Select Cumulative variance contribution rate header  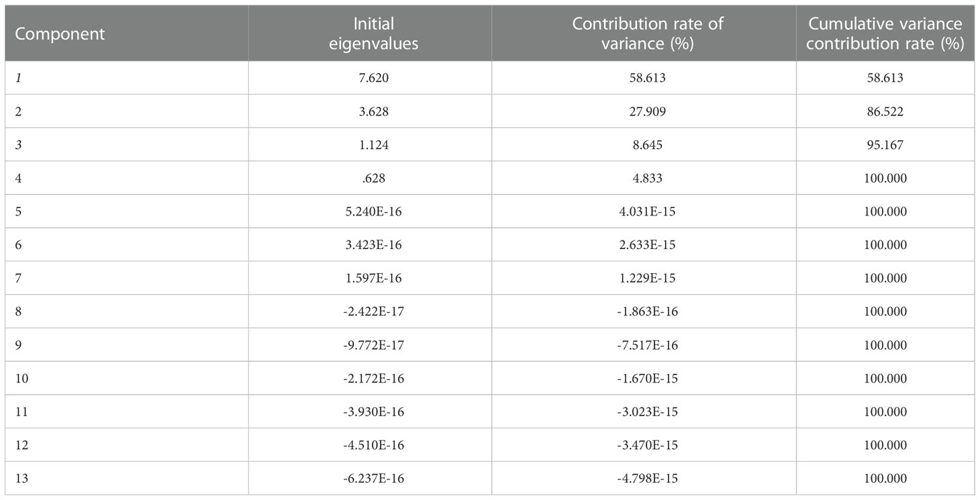click(x=885, y=34)
